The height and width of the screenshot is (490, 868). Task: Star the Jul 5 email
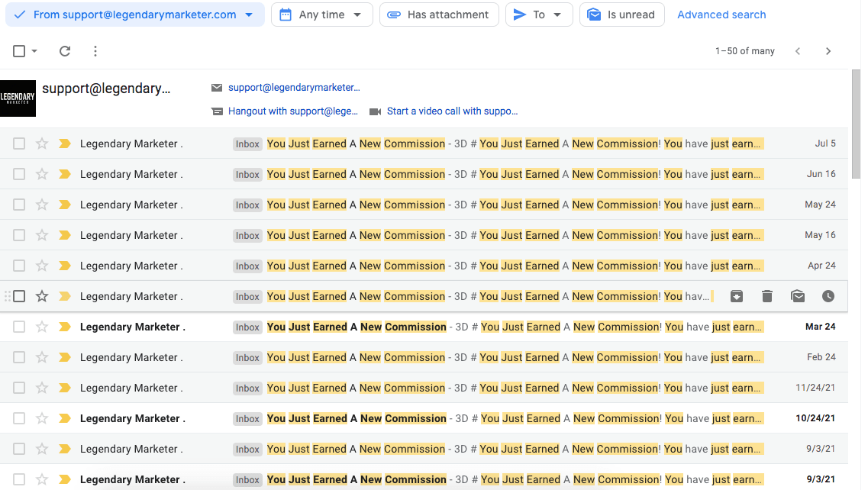41,143
